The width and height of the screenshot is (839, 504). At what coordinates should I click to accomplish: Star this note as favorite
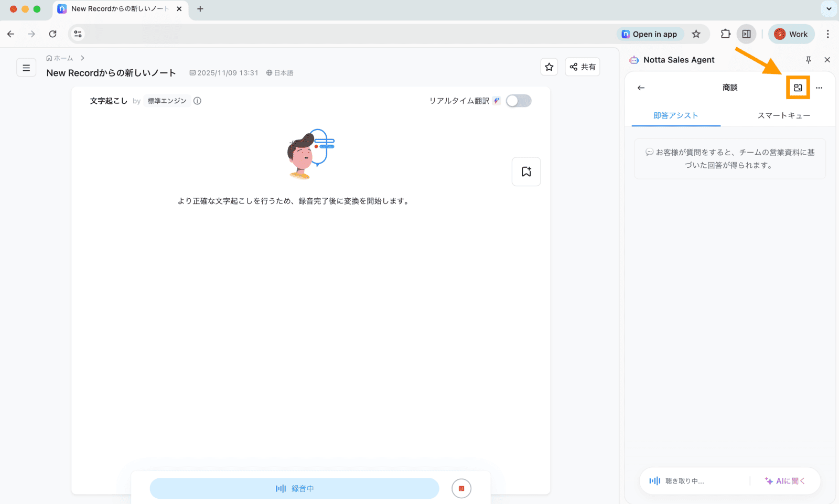(549, 67)
